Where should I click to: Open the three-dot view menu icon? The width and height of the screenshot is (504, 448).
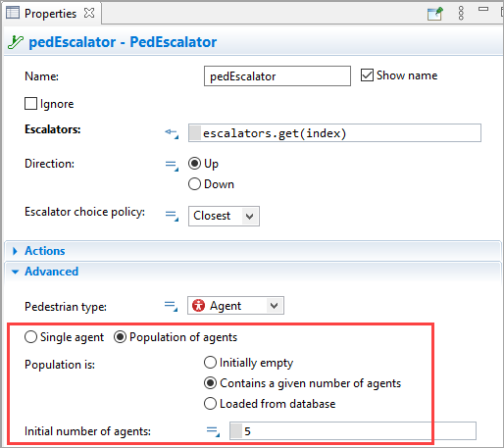[461, 13]
